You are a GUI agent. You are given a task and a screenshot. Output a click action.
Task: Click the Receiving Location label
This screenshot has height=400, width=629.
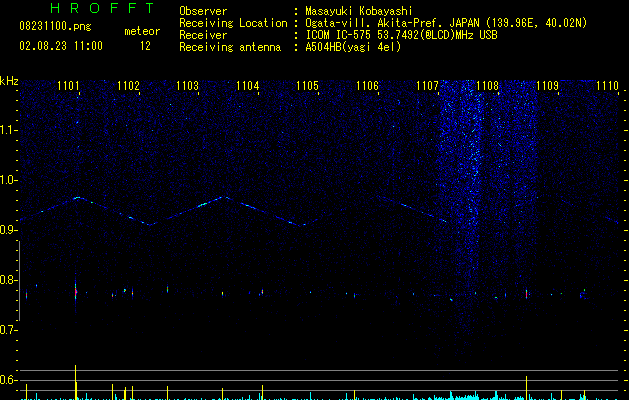[233, 23]
